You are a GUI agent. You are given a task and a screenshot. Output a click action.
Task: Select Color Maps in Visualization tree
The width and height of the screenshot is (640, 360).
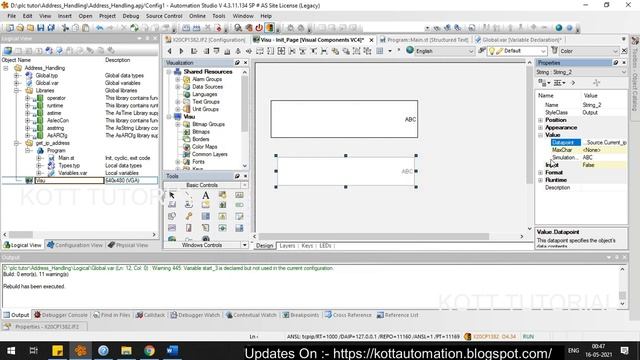(x=204, y=147)
